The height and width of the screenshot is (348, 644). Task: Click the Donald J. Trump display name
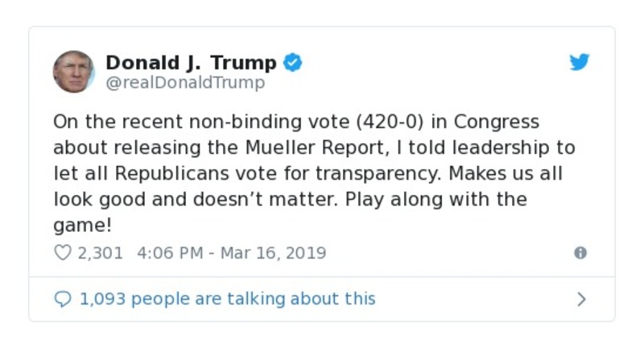pos(191,63)
